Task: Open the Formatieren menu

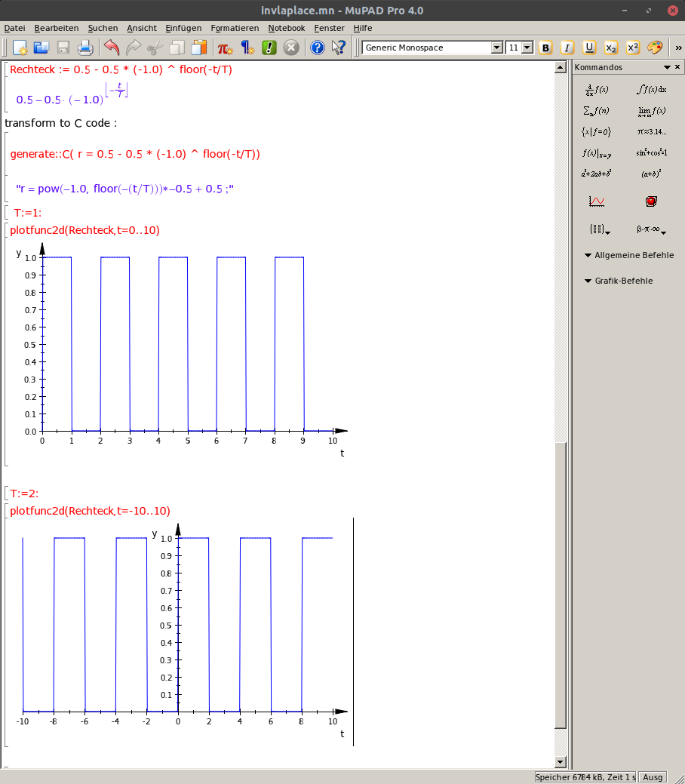Action: click(235, 28)
